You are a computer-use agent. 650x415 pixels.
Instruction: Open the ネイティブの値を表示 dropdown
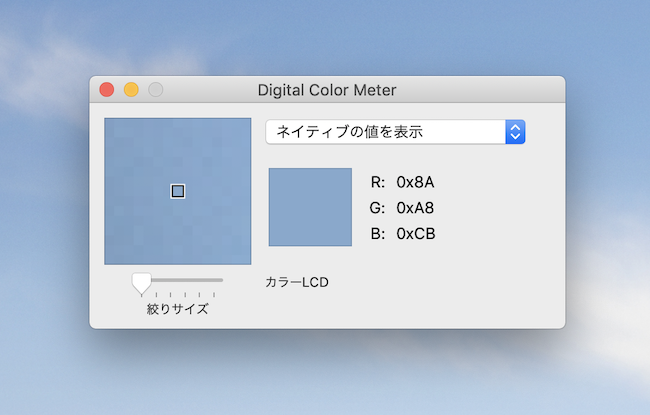coord(395,132)
